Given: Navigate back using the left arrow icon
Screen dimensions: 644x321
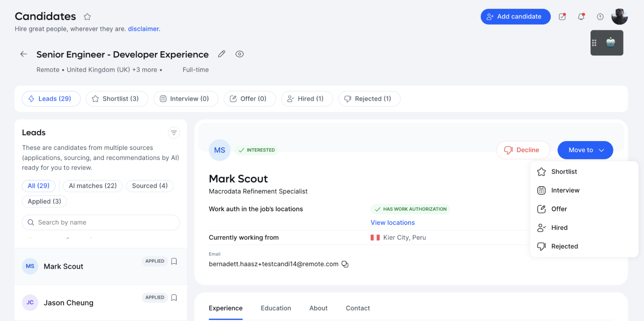Looking at the screenshot, I should [x=23, y=54].
